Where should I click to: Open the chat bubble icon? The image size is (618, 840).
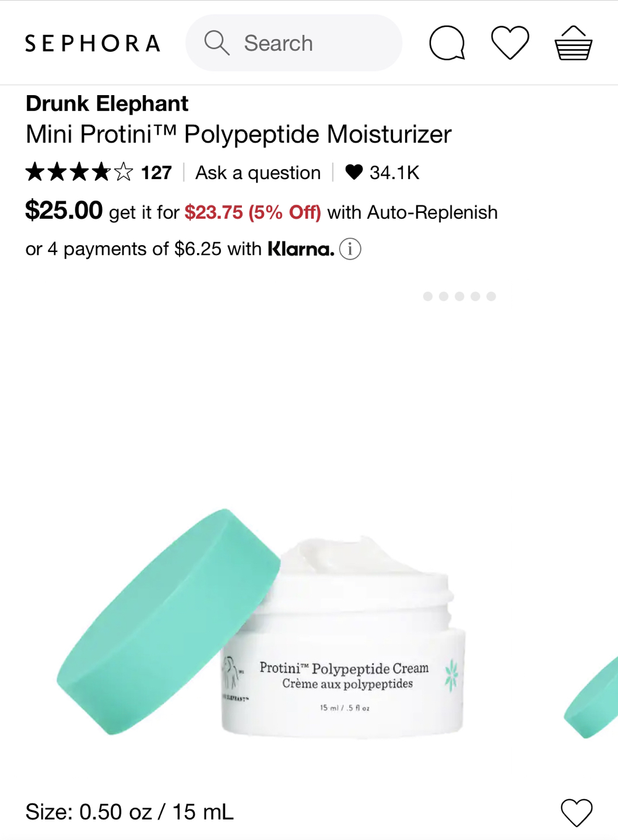[x=447, y=43]
